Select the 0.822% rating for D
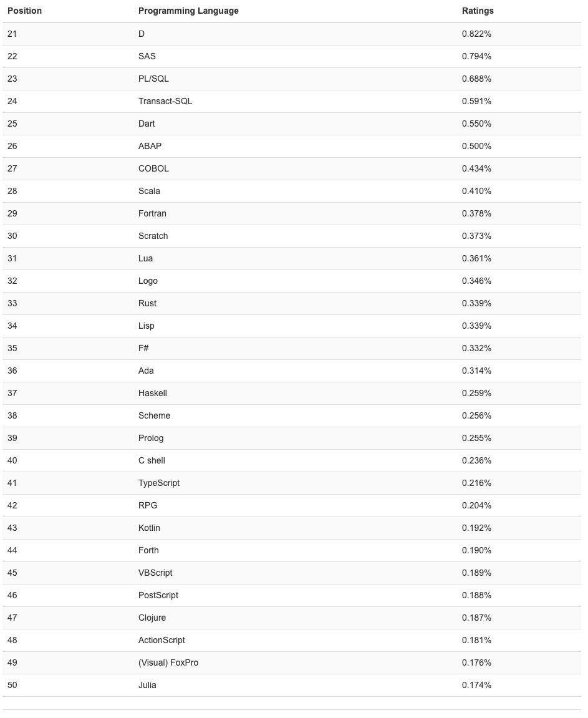This screenshot has height=718, width=588. (x=476, y=34)
